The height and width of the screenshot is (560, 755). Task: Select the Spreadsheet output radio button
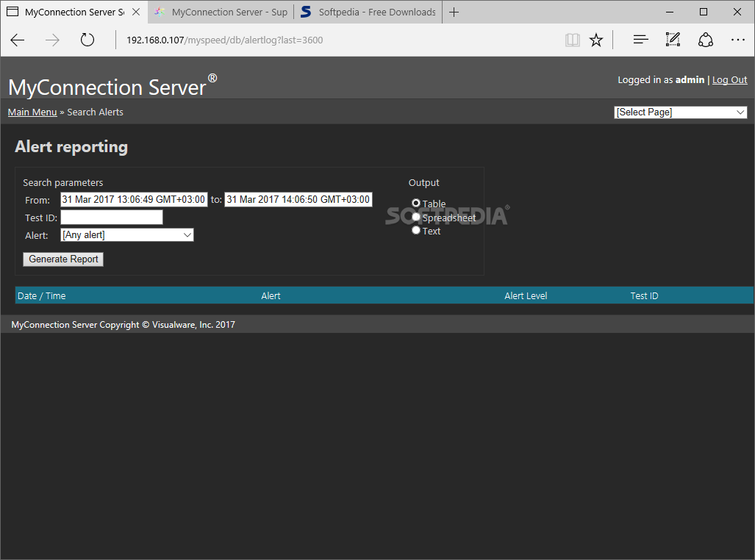pos(416,217)
